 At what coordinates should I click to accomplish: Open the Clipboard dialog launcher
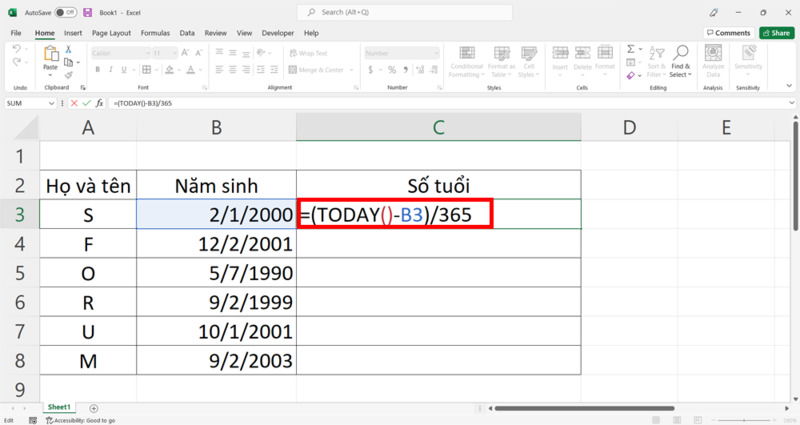click(x=83, y=88)
